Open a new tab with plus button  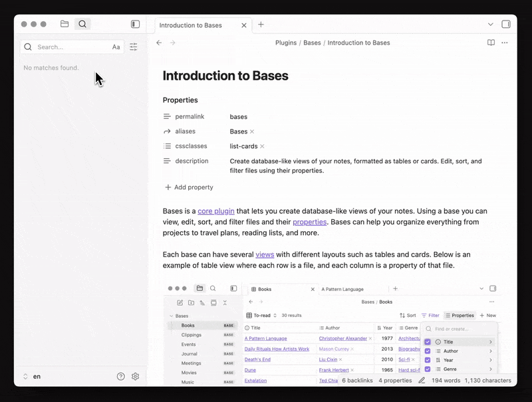261,25
